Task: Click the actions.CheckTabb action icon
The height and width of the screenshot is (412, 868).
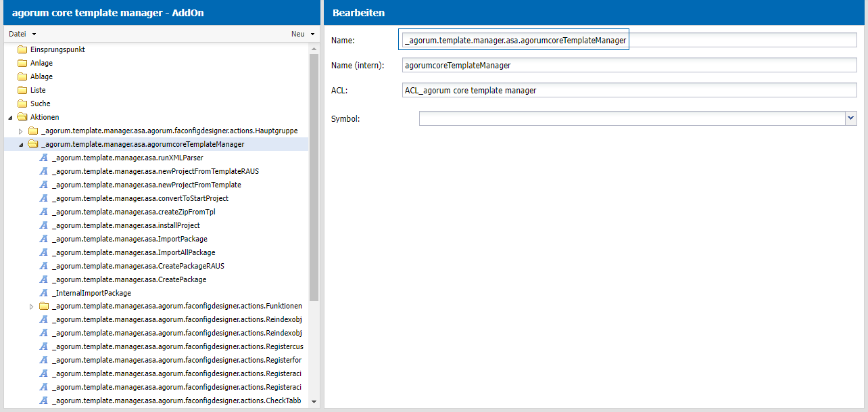Action: pos(44,401)
